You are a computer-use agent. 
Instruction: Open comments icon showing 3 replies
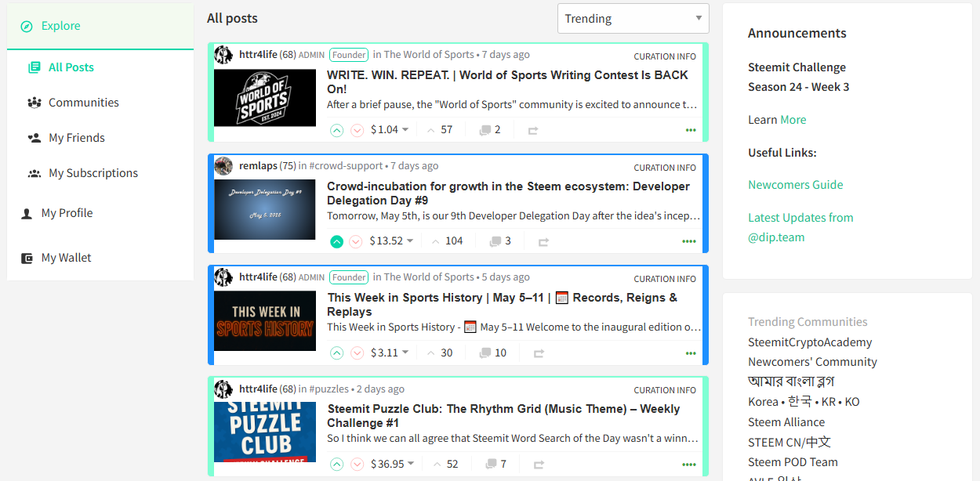(500, 241)
